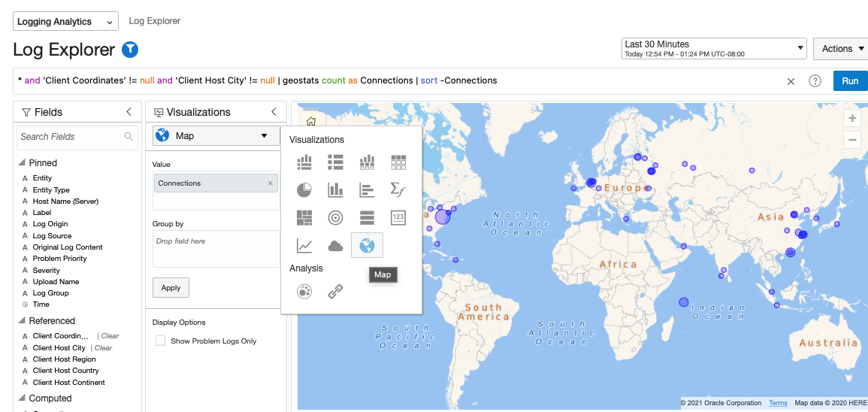Collapse the Computed fields section

click(x=22, y=398)
